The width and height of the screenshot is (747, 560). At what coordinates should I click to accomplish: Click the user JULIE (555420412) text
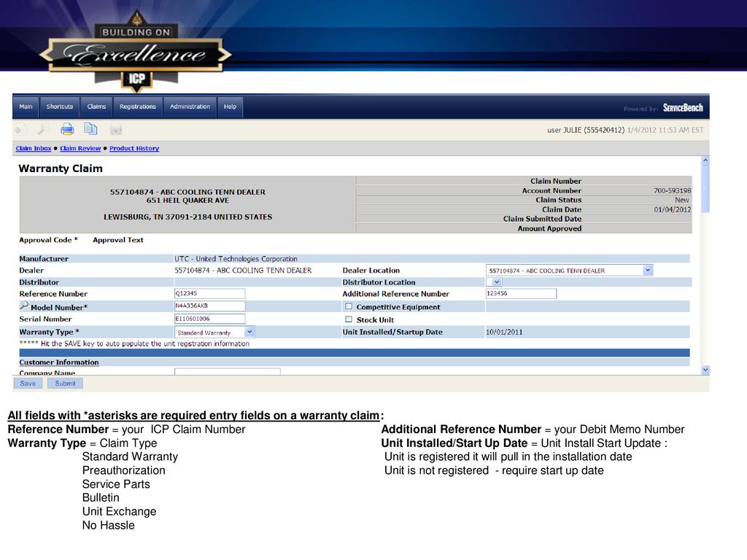pos(586,130)
